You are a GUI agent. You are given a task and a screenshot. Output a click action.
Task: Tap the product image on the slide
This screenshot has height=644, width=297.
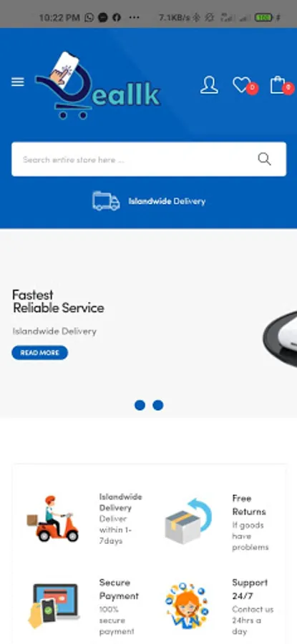(x=280, y=339)
